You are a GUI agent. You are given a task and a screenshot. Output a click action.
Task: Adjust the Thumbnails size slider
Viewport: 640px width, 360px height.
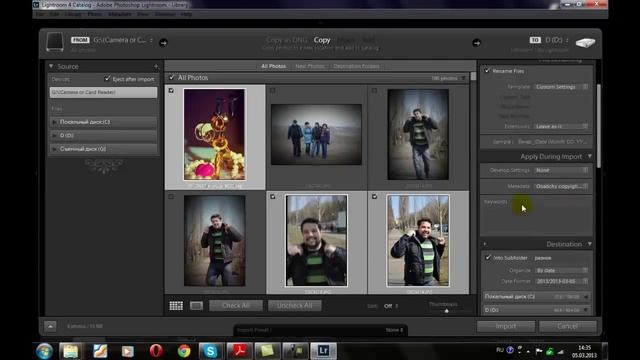[x=446, y=311]
